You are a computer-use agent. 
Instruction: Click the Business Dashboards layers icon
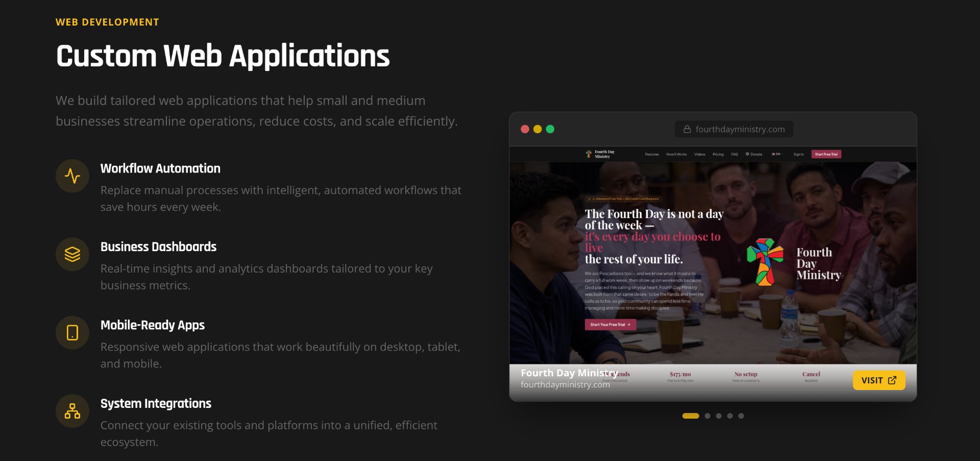click(x=72, y=254)
